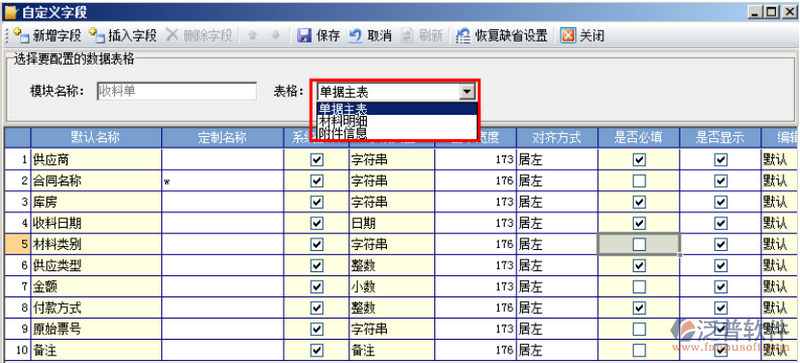800x363 pixels.
Task: Move field up with arrow icon
Action: click(x=253, y=35)
